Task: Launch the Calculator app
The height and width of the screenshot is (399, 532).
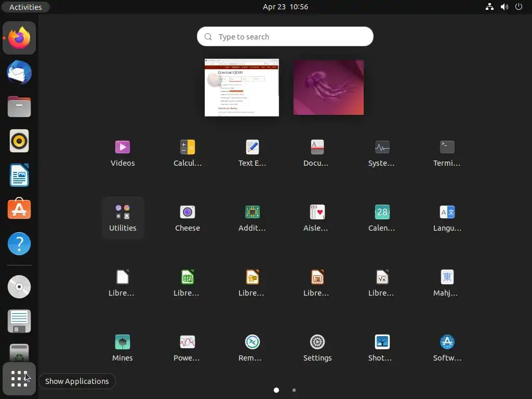Action: 187,153
